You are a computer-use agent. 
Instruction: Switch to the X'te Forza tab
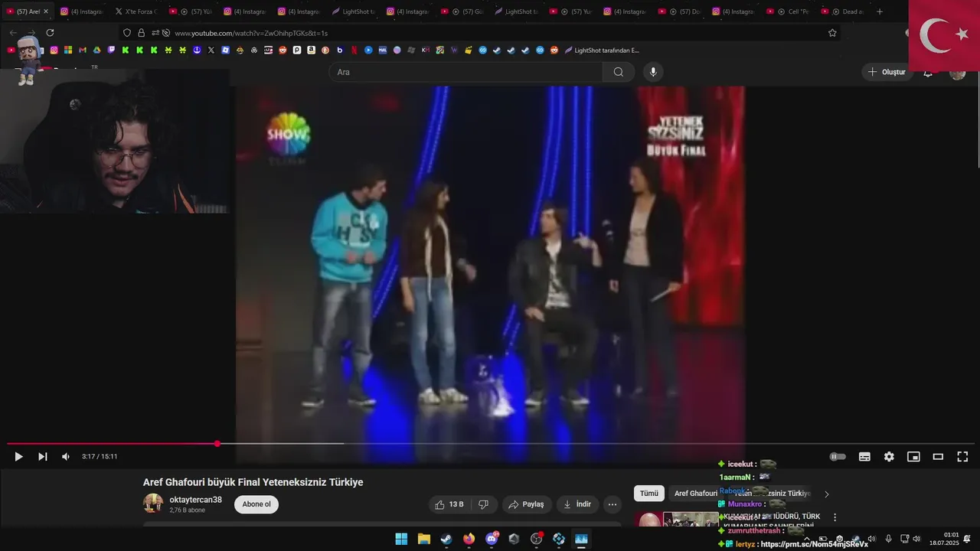[136, 11]
